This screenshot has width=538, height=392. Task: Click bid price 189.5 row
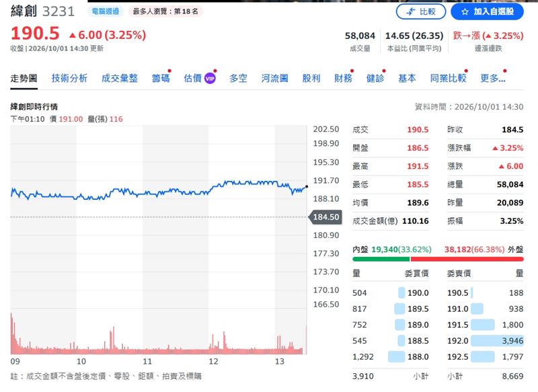click(418, 309)
